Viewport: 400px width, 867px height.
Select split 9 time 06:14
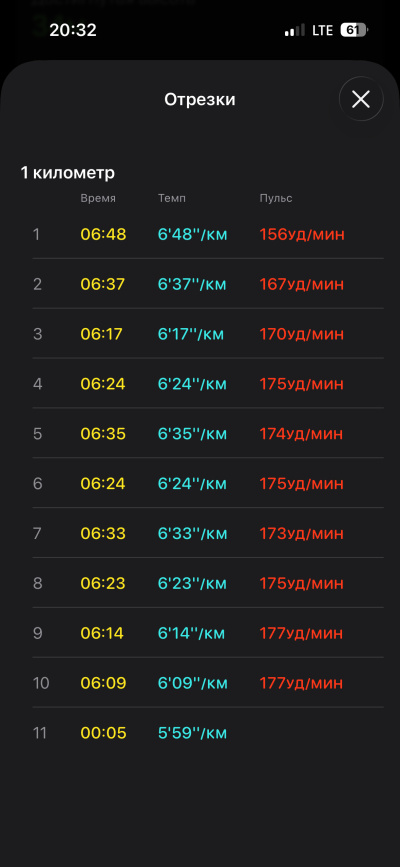102,633
